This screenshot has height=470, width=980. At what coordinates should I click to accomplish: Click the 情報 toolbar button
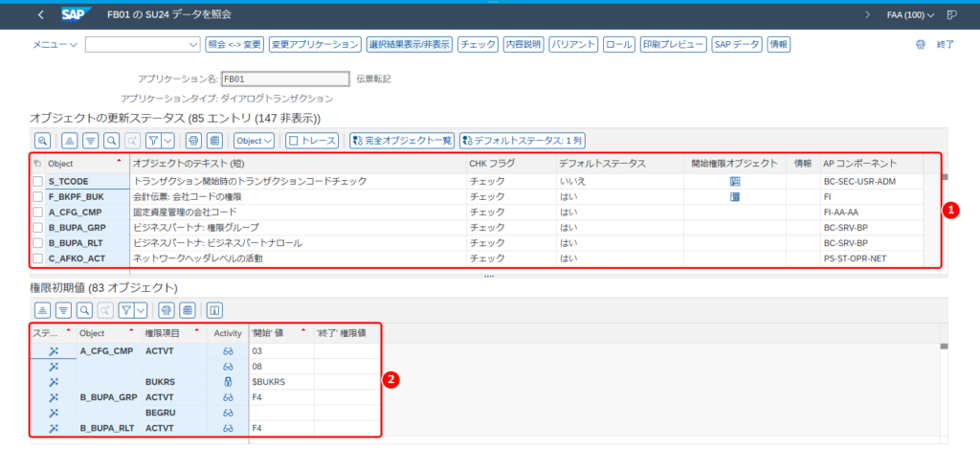779,44
